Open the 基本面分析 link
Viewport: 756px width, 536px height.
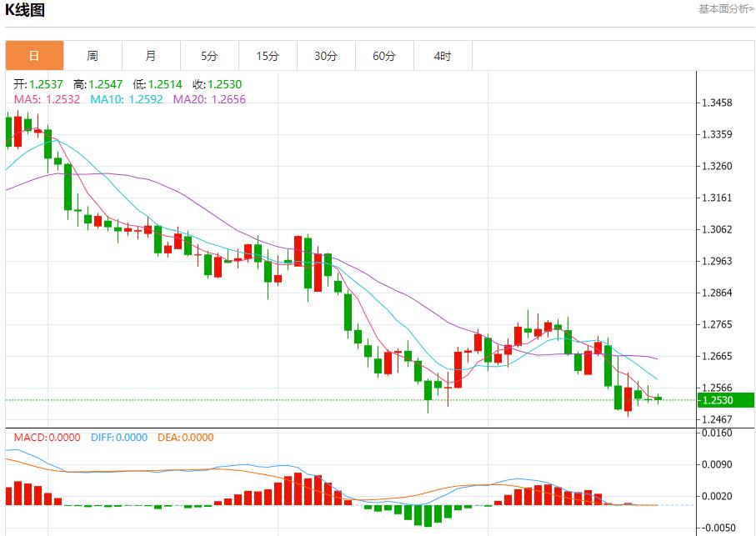726,8
